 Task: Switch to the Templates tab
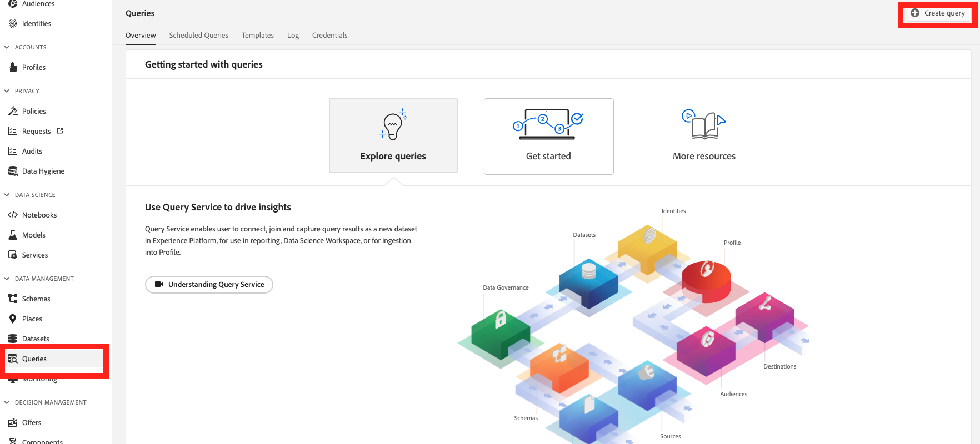pyautogui.click(x=258, y=35)
